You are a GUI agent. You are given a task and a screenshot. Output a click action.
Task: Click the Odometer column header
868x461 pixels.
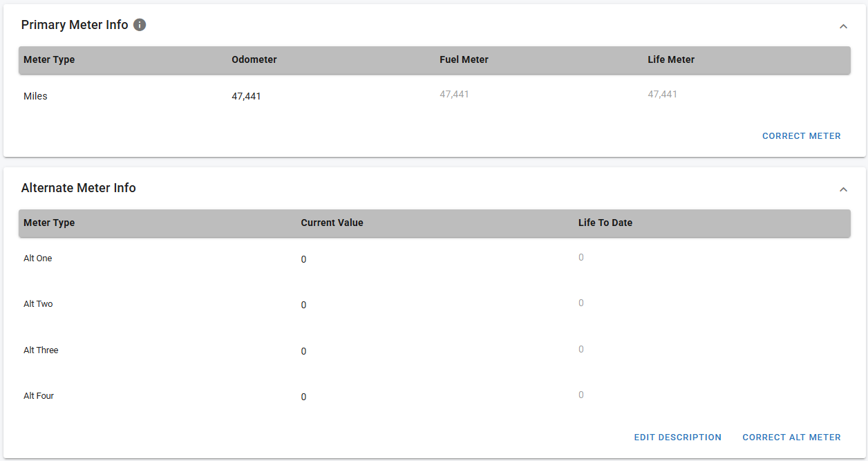[254, 59]
